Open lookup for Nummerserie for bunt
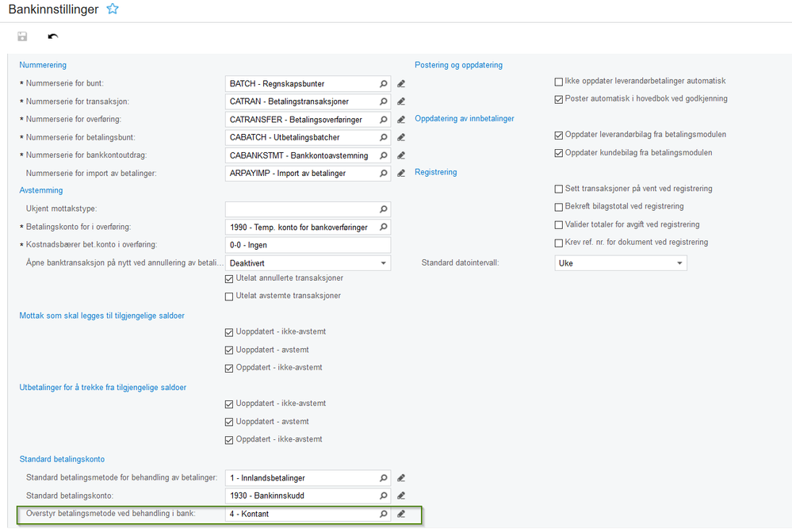 click(x=384, y=83)
